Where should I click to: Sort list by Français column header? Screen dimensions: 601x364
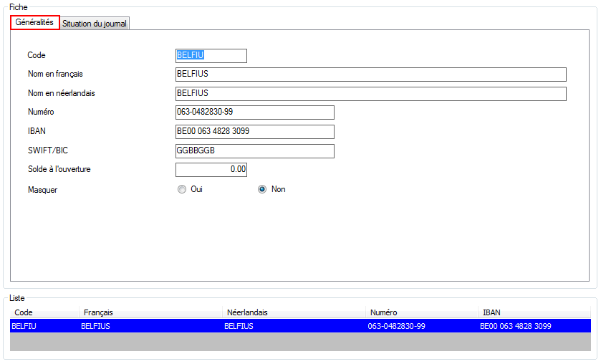(150, 312)
